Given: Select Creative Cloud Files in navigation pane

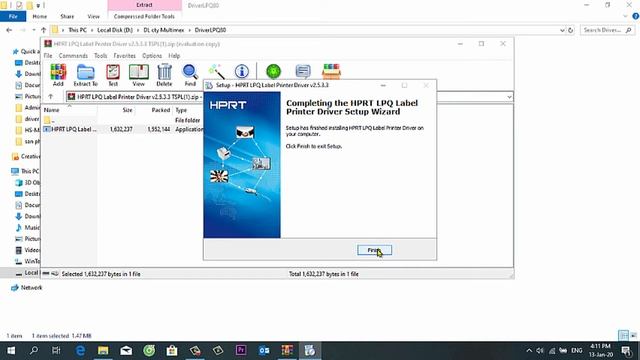Looking at the screenshot, I should click(x=26, y=156).
